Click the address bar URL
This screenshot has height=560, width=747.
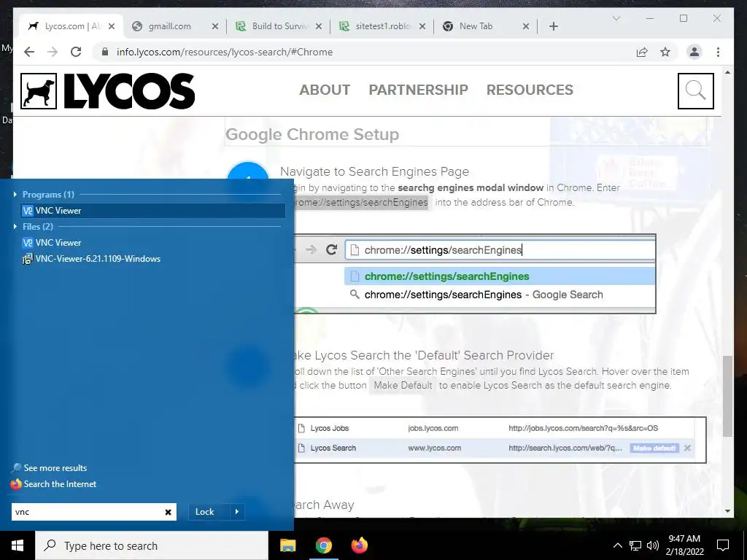225,52
